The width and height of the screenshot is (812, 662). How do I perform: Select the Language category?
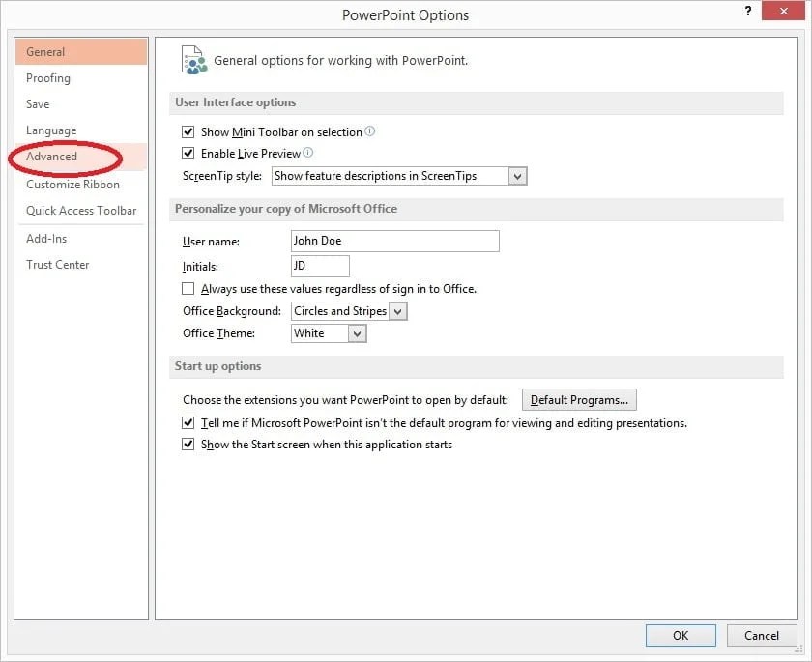coord(81,130)
